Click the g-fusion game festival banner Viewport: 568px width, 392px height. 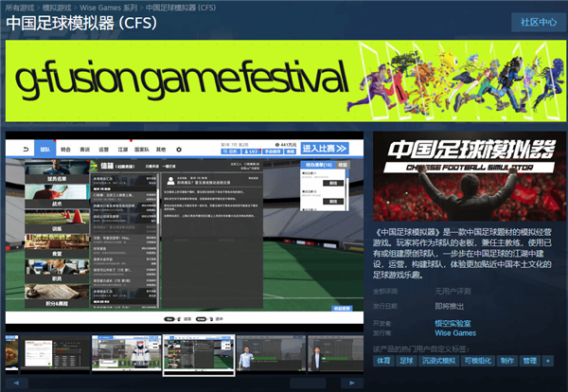[284, 80]
